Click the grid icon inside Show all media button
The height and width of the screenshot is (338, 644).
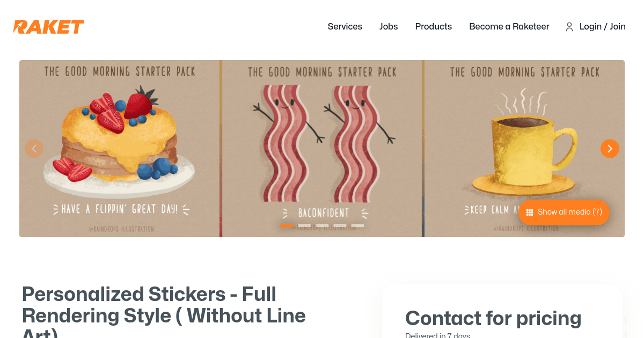[x=530, y=212]
